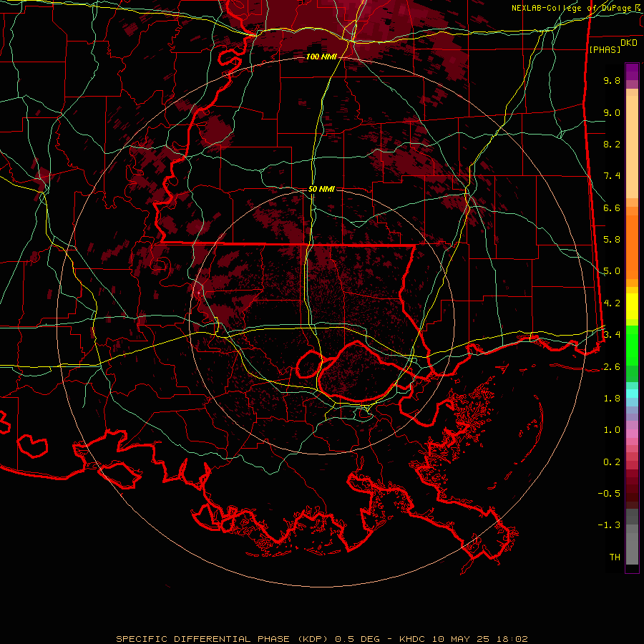Viewport: 644px width, 644px height.
Task: Click the -0.5 scale value
Action: coord(609,494)
